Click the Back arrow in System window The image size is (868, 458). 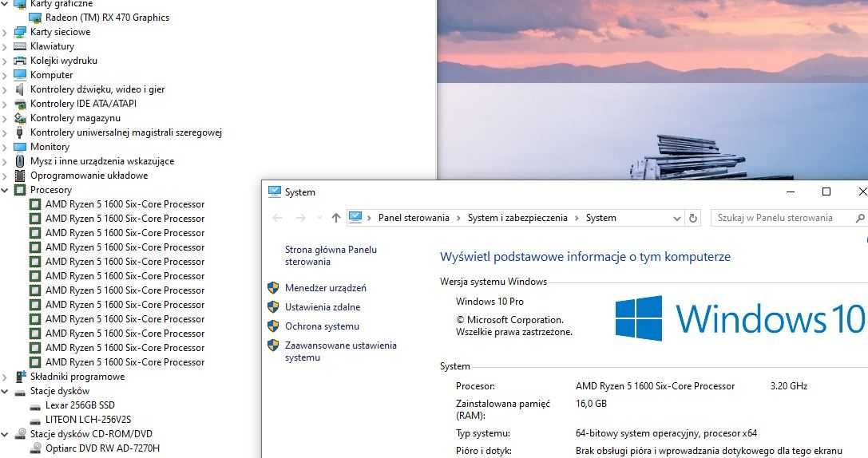pyautogui.click(x=277, y=218)
